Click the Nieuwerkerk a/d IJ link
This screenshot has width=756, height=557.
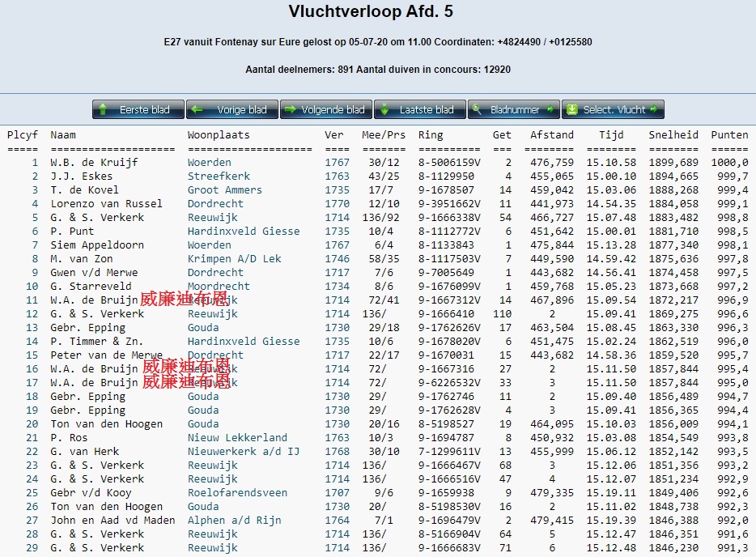(x=244, y=452)
